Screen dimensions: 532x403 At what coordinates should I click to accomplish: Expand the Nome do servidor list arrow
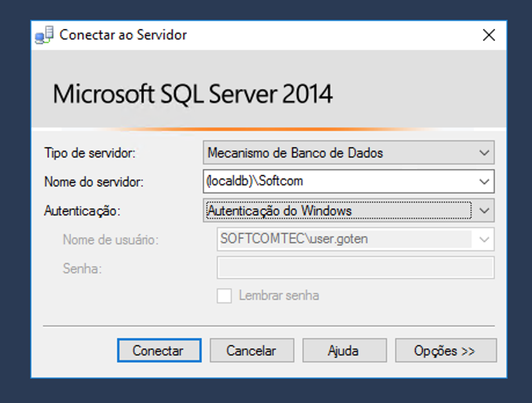pyautogui.click(x=484, y=182)
